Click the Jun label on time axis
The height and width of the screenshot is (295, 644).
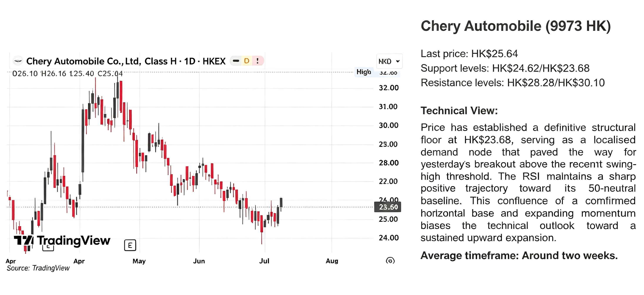pyautogui.click(x=199, y=261)
